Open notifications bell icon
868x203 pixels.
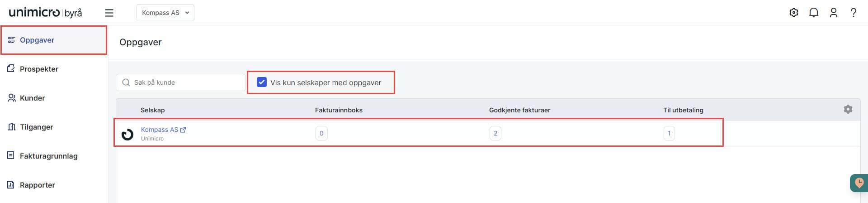[814, 13]
